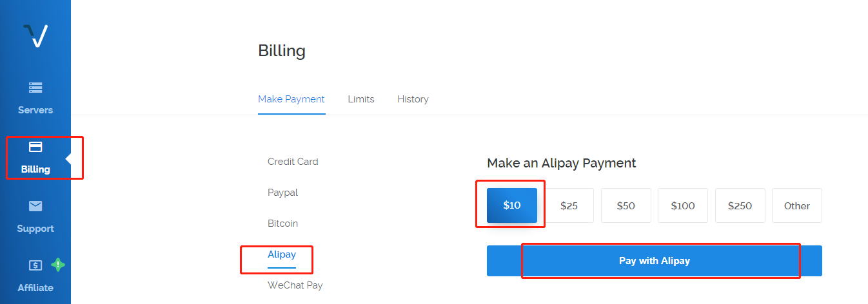Open the History tab

pos(413,99)
